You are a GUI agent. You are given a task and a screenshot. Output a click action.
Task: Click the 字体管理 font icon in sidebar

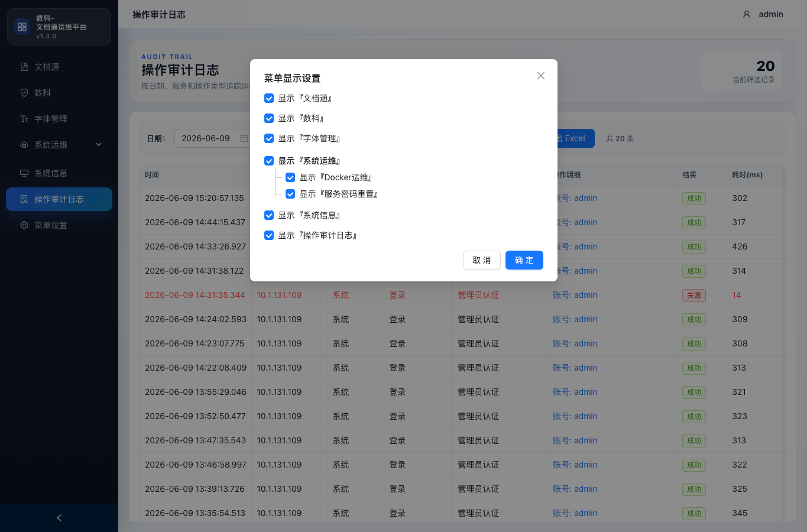tap(24, 119)
